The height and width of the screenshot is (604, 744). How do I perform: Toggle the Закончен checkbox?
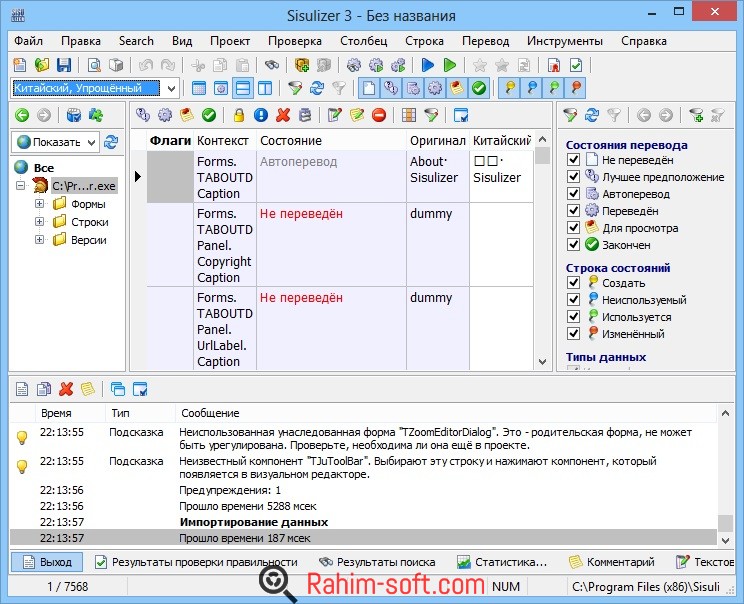pyautogui.click(x=573, y=245)
